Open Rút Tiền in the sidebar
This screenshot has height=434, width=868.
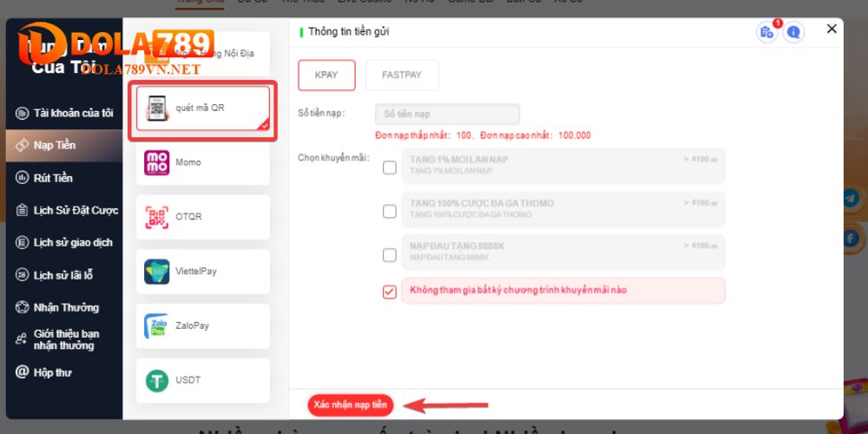[x=64, y=178]
